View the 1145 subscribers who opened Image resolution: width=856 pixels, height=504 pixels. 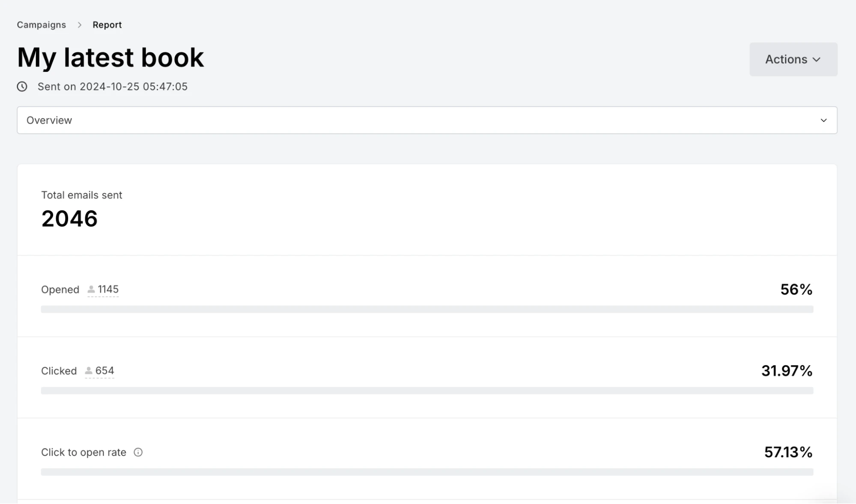[108, 289]
